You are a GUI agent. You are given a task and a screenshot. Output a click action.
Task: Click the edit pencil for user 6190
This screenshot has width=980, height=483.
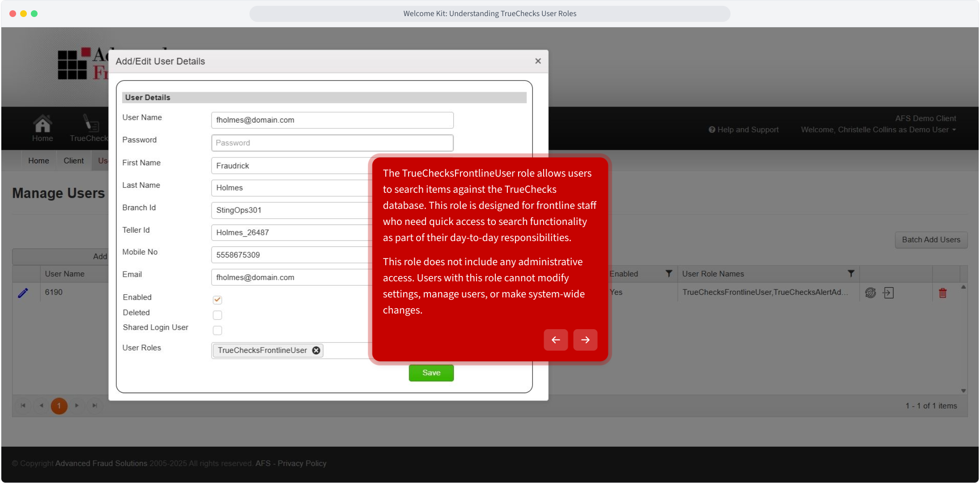pos(23,292)
